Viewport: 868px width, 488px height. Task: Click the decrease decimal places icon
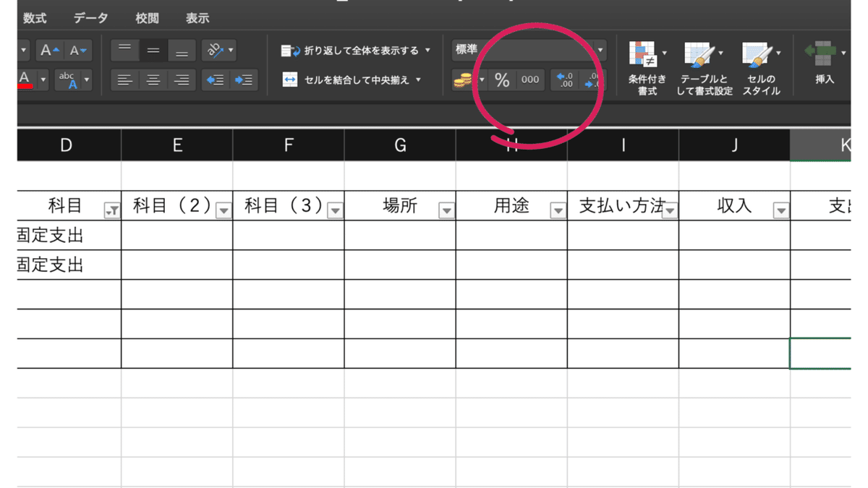[592, 80]
